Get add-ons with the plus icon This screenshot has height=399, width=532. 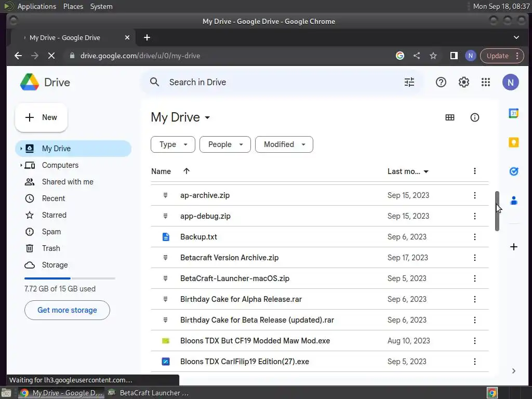pos(513,247)
